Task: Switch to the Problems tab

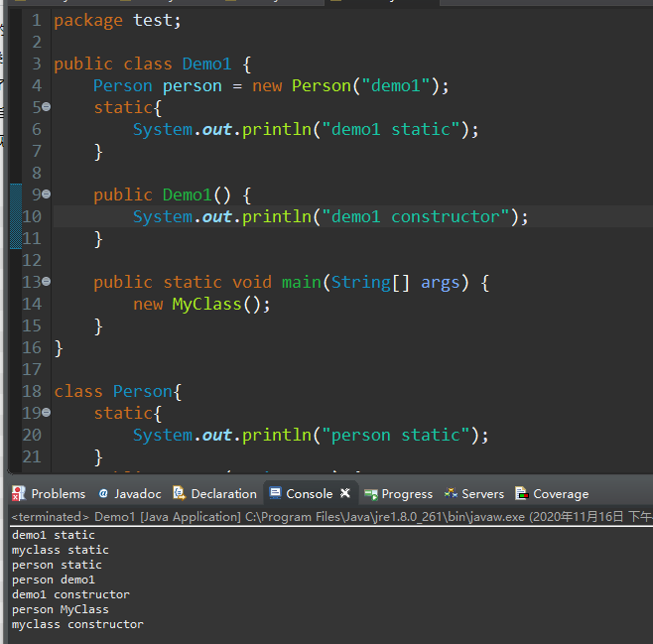Action: coord(49,494)
